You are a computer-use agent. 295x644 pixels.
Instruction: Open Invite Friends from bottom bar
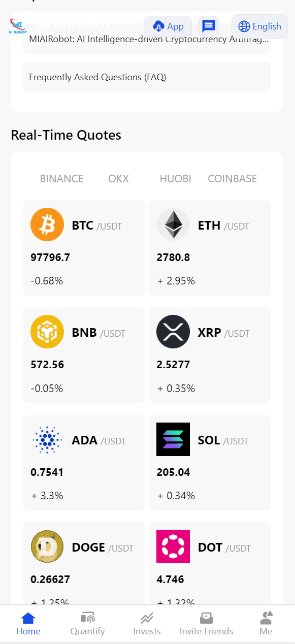[206, 624]
